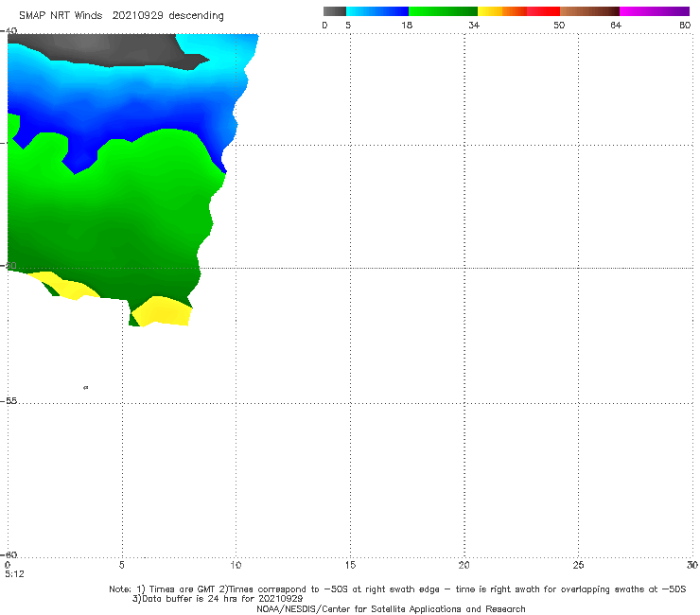The width and height of the screenshot is (700, 615).
Task: Click the small island mark above -55 latitude
Action: pos(86,388)
